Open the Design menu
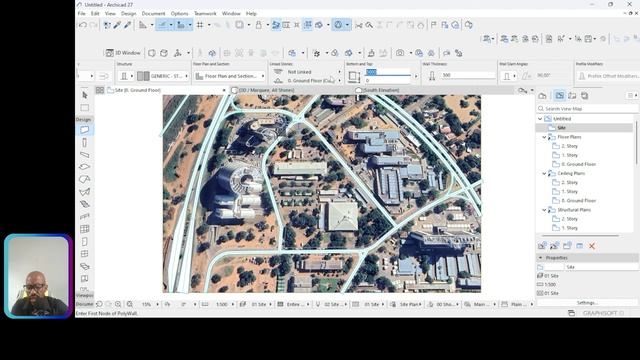Image resolution: width=640 pixels, height=360 pixels. point(128,13)
